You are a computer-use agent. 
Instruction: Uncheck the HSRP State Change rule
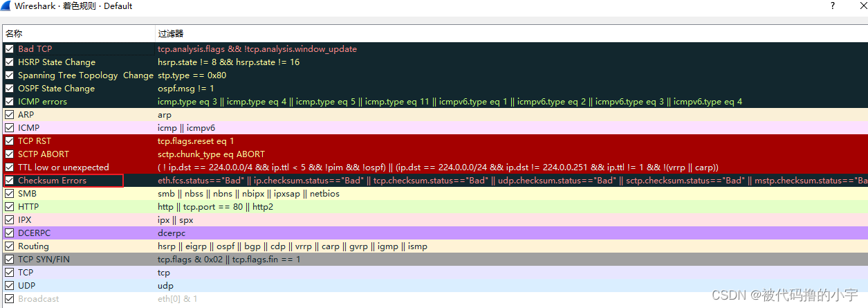click(x=9, y=62)
